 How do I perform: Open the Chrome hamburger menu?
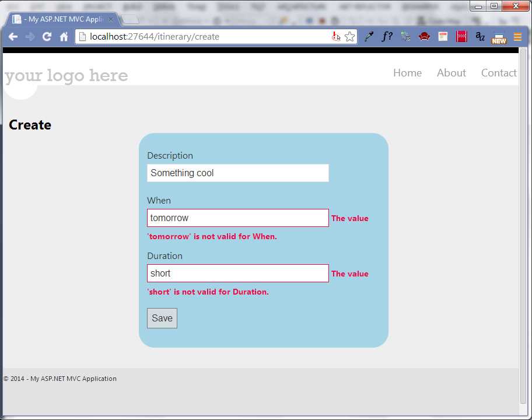517,36
